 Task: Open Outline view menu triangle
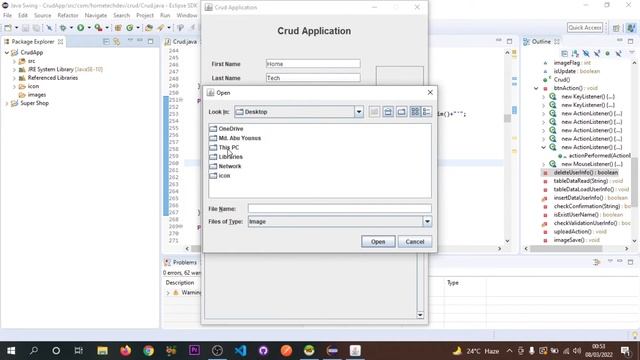(x=632, y=53)
